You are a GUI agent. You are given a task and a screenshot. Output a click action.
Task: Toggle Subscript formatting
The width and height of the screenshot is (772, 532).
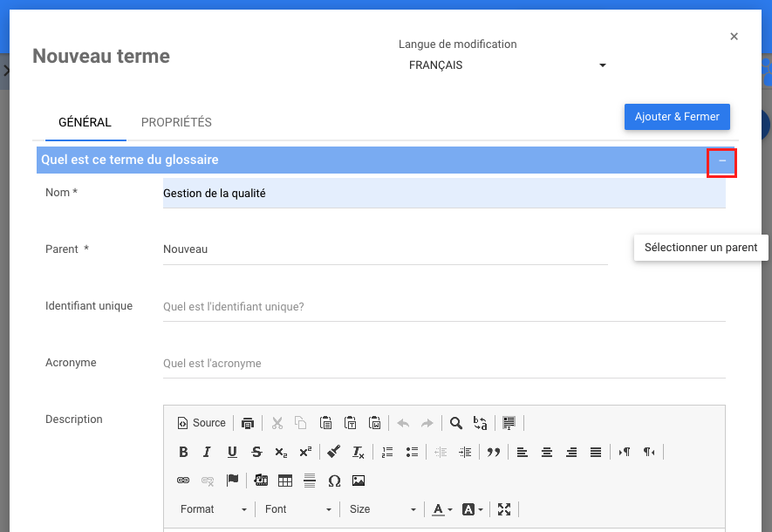[x=281, y=452]
